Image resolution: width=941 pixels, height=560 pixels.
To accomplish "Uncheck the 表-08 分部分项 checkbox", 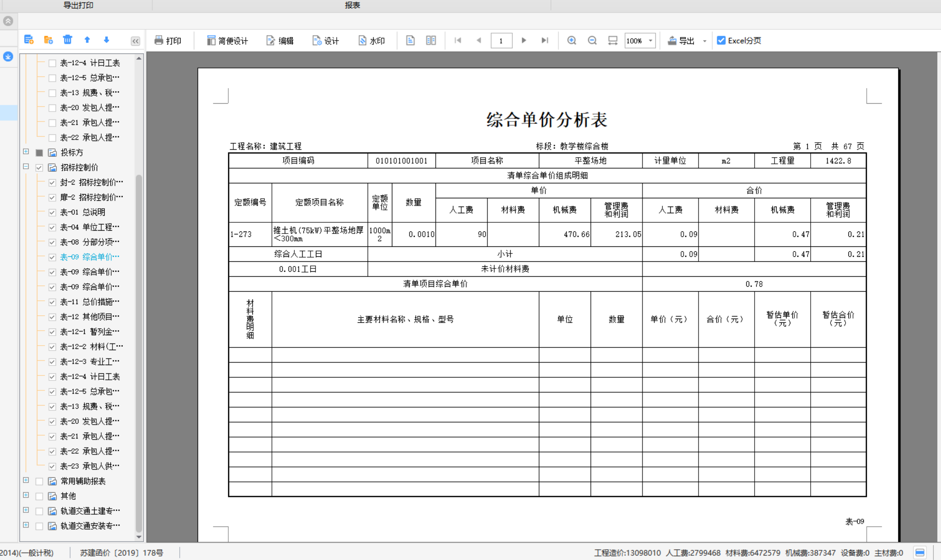I will click(52, 242).
